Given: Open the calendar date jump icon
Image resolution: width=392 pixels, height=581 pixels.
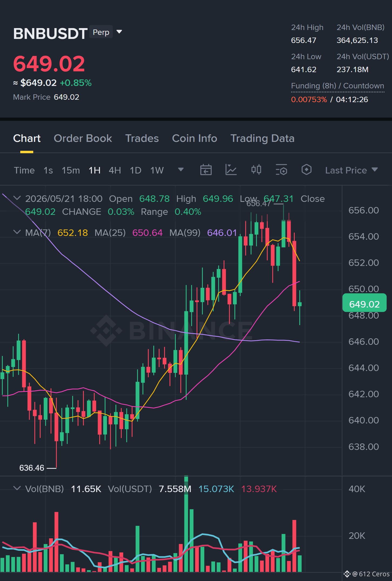Looking at the screenshot, I should pos(206,170).
